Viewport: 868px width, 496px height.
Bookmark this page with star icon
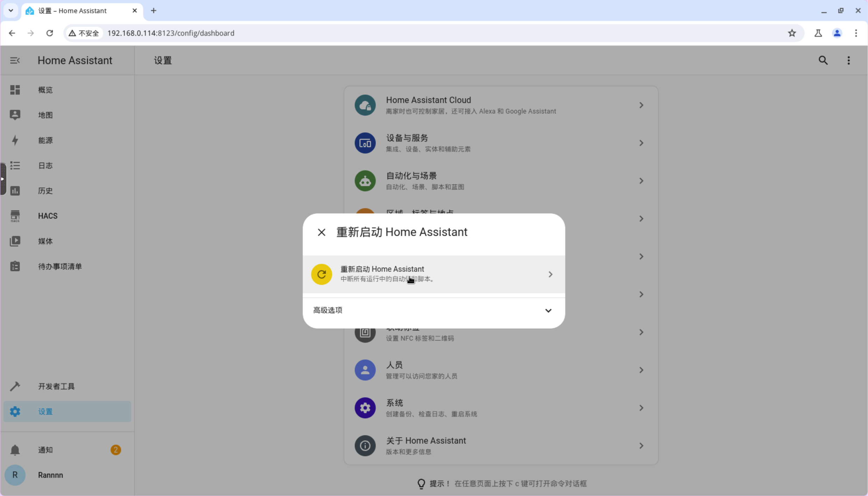pyautogui.click(x=792, y=33)
